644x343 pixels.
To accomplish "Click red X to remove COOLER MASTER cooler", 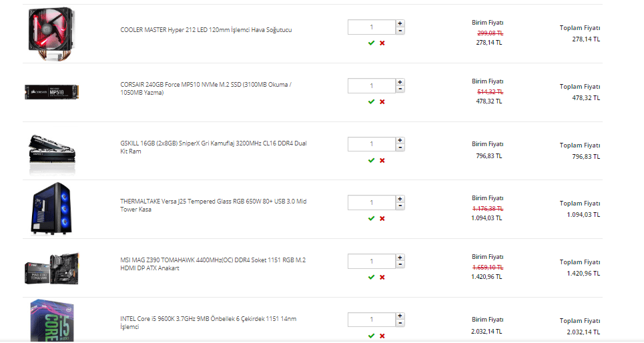I will (x=382, y=43).
